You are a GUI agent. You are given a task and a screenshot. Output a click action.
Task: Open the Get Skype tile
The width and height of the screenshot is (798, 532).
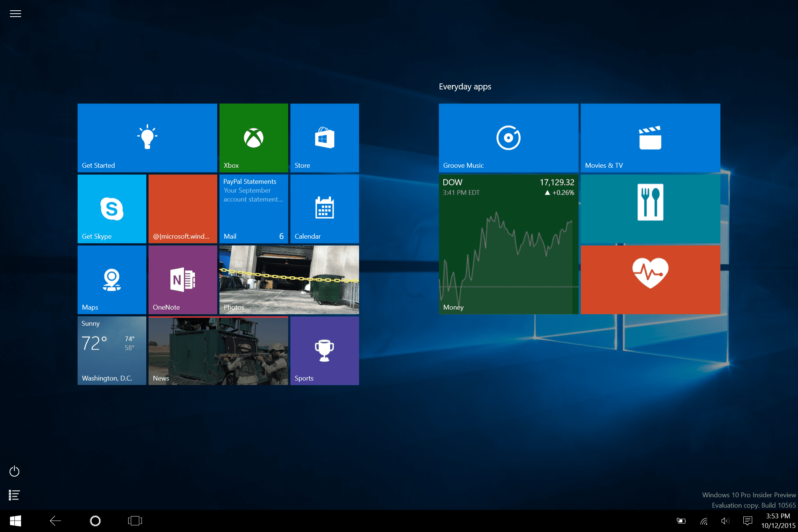pyautogui.click(x=112, y=209)
